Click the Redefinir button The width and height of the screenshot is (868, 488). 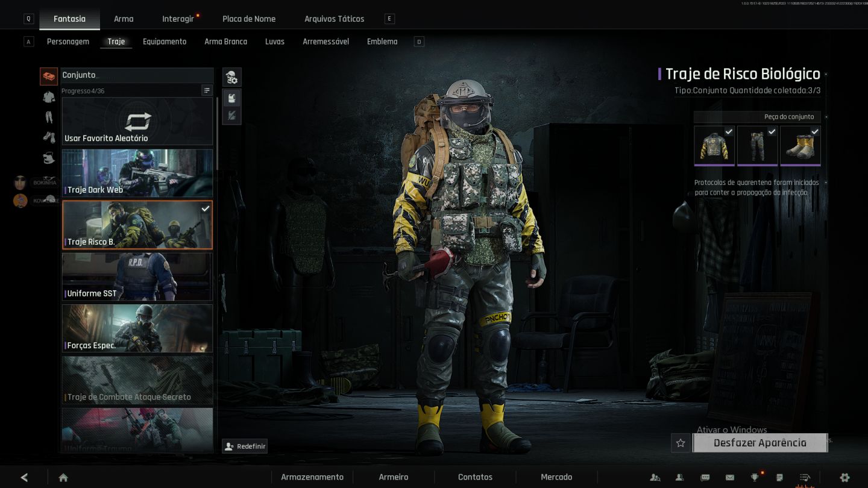(x=245, y=446)
